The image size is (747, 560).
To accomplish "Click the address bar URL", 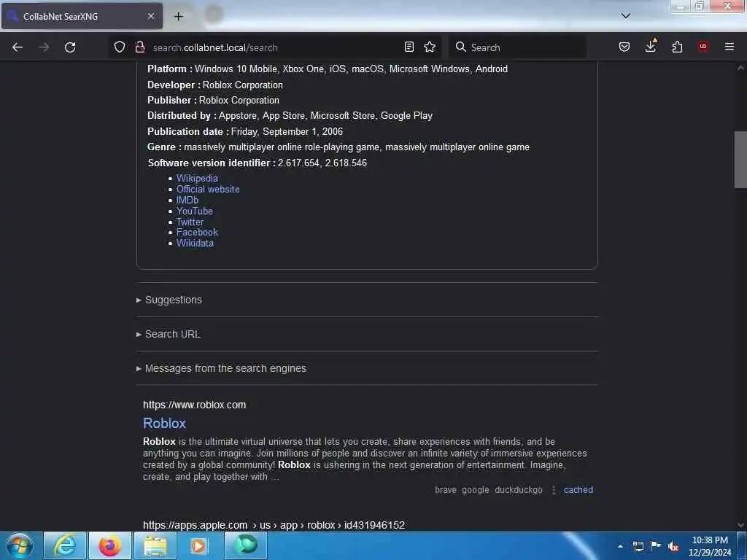I will coord(215,47).
